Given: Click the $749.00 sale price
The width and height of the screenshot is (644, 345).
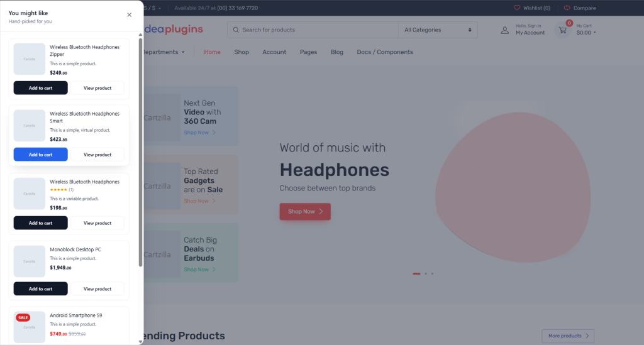Looking at the screenshot, I should tap(58, 334).
